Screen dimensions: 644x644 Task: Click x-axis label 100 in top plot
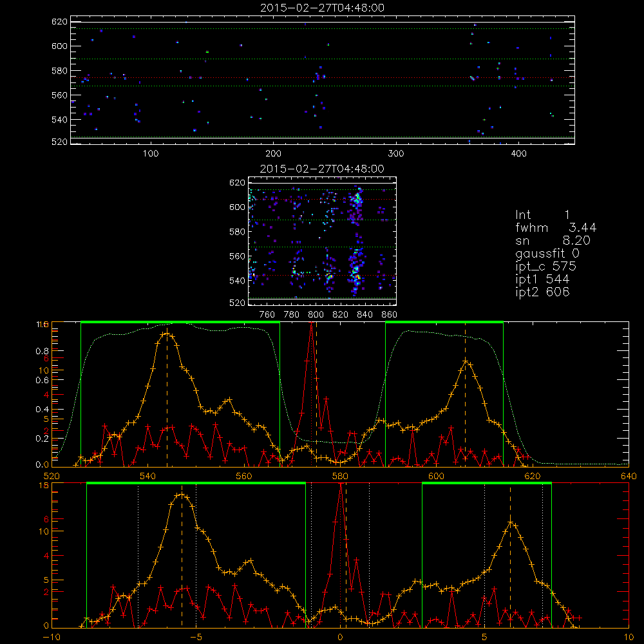tap(151, 154)
